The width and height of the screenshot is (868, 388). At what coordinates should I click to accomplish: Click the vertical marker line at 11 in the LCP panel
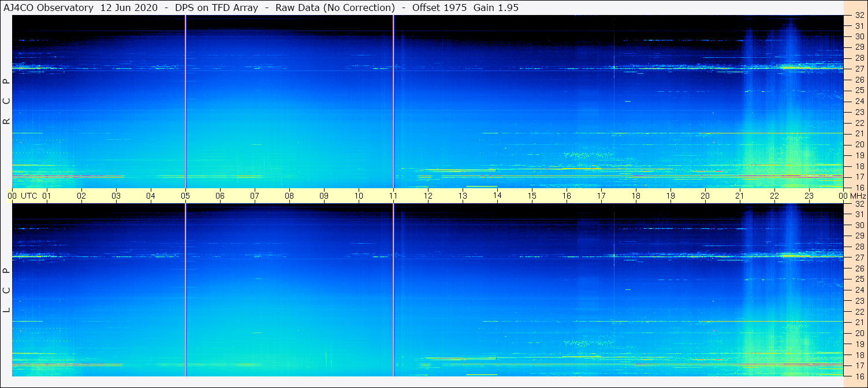coord(393,290)
